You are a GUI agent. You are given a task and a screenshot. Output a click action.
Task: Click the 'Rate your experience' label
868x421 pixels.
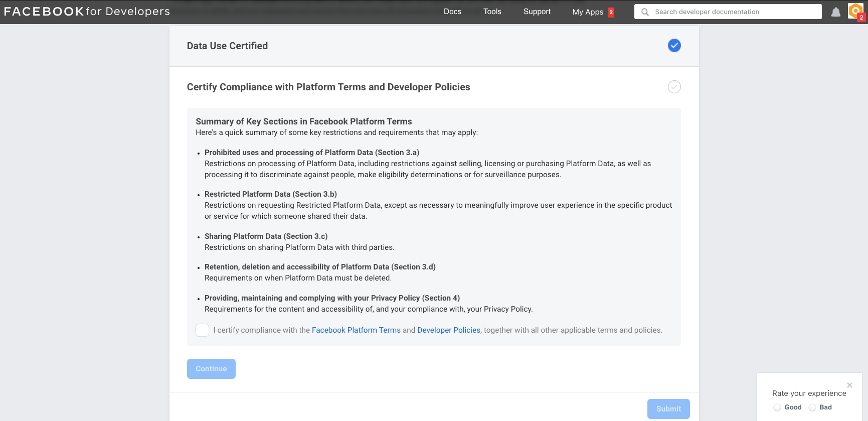point(809,393)
